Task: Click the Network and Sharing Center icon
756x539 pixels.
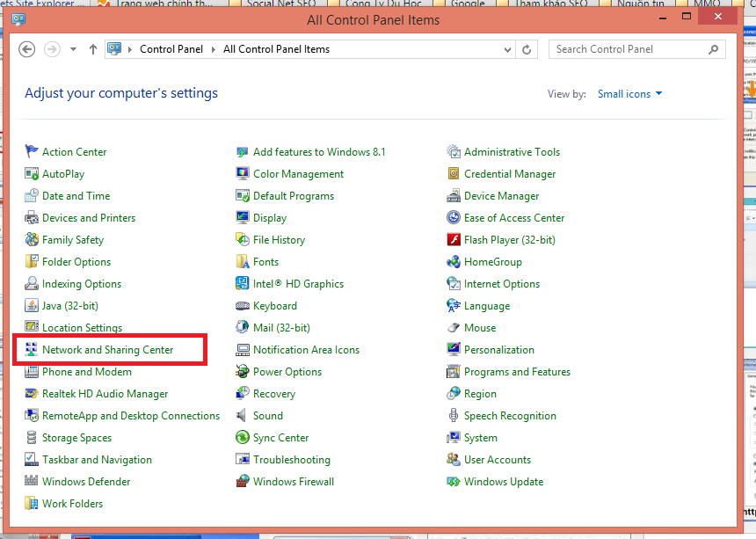Action: click(x=32, y=350)
